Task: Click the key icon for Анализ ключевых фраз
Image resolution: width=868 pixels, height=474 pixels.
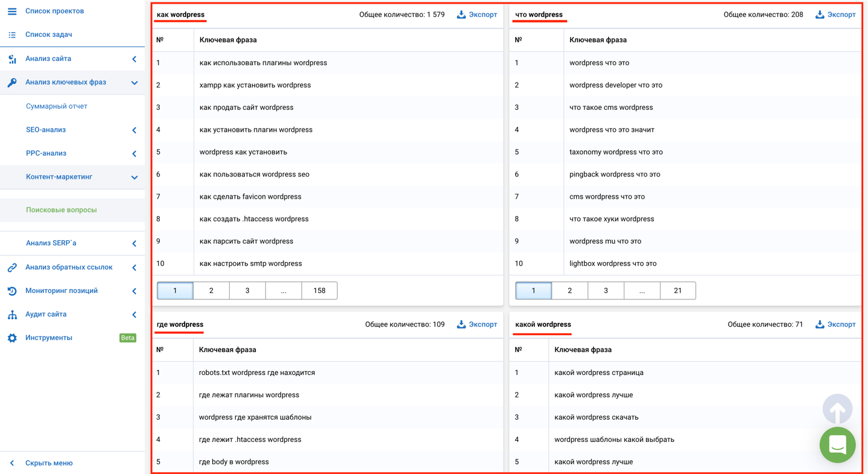Action: (12, 83)
